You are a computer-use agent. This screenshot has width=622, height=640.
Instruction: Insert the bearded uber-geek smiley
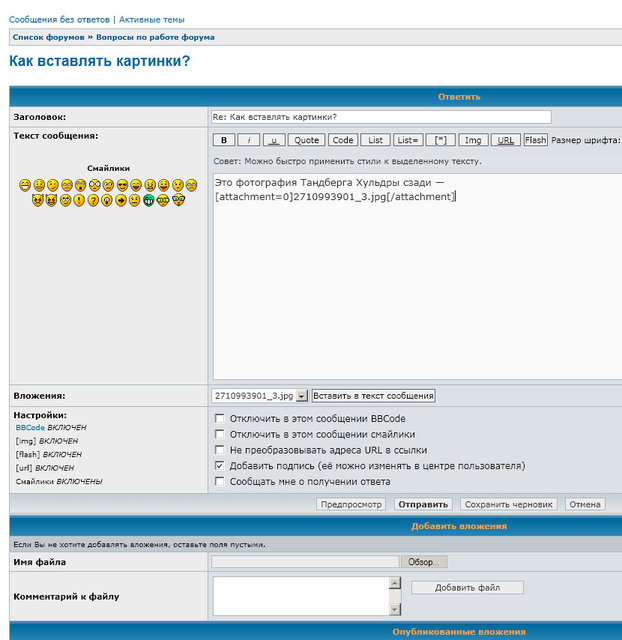pos(179,200)
